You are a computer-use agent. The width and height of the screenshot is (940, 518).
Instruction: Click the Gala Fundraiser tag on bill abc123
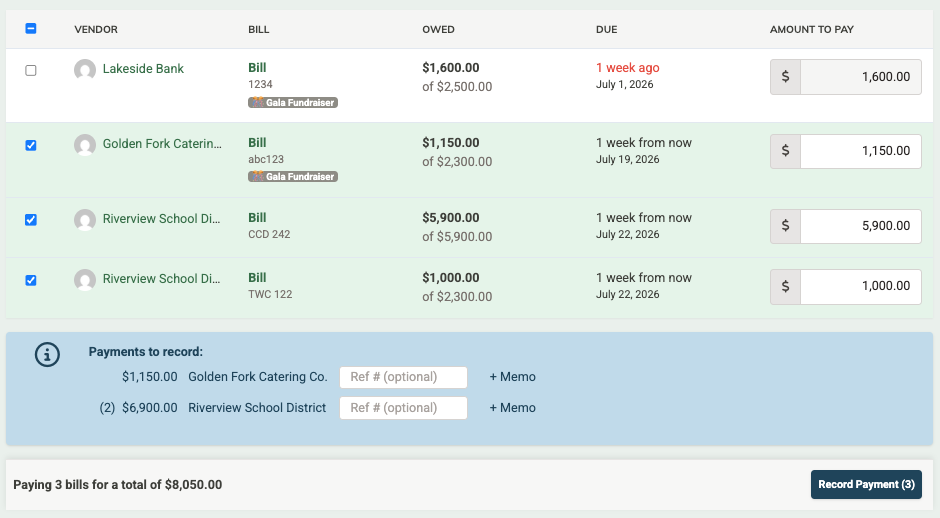pos(293,176)
